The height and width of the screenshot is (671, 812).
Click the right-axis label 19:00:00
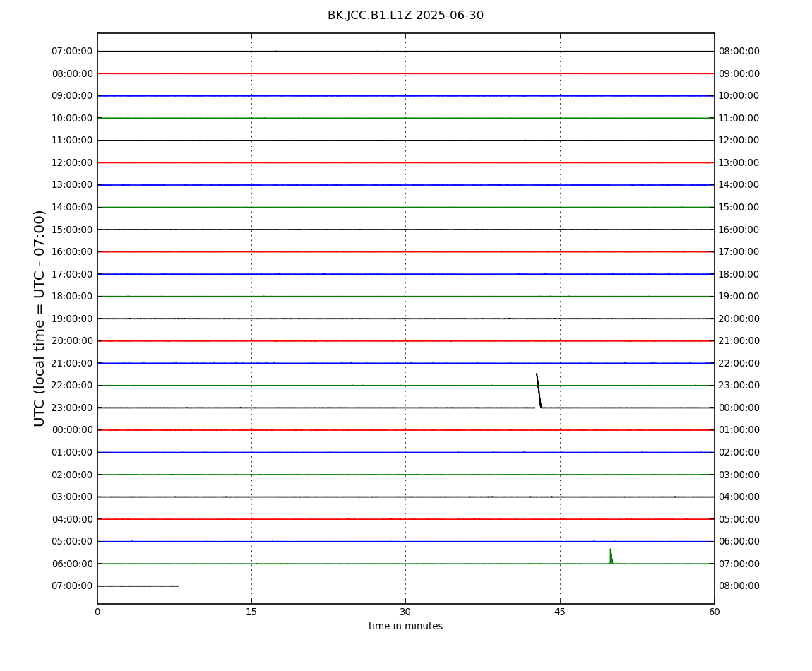coord(739,297)
